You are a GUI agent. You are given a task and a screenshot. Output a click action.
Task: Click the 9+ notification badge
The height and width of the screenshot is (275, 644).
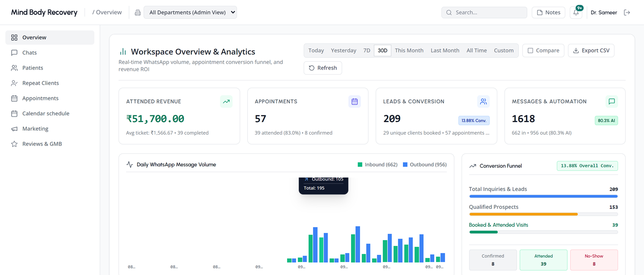tap(580, 8)
